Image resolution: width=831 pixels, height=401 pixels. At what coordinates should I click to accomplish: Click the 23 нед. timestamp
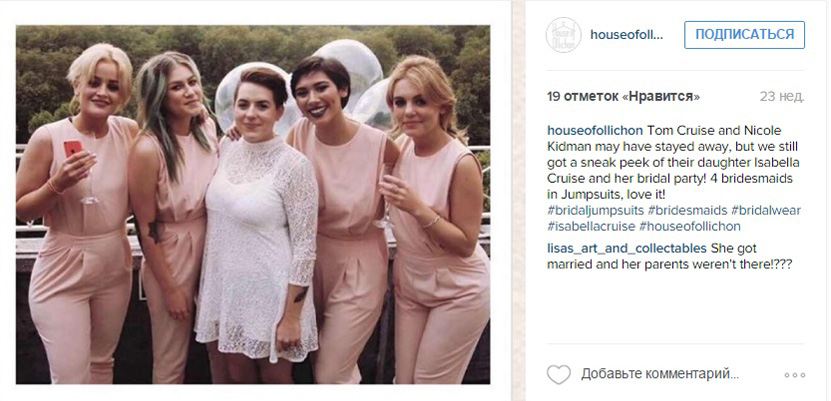pos(782,97)
